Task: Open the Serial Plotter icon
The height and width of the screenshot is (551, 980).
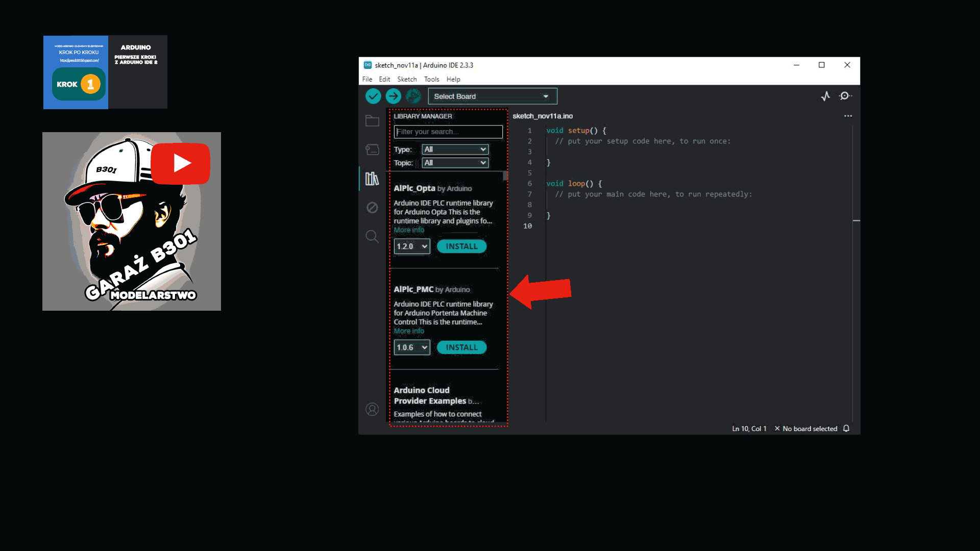Action: point(825,96)
